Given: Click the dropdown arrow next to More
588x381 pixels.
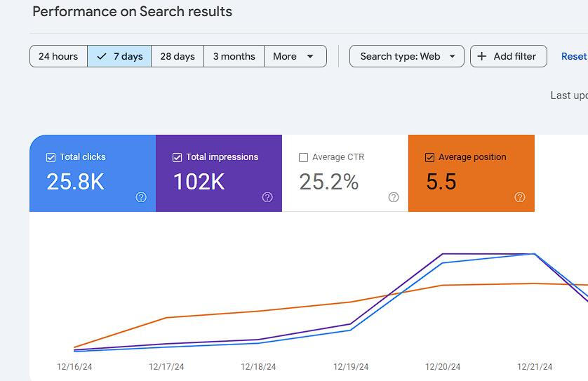Looking at the screenshot, I should [x=310, y=57].
